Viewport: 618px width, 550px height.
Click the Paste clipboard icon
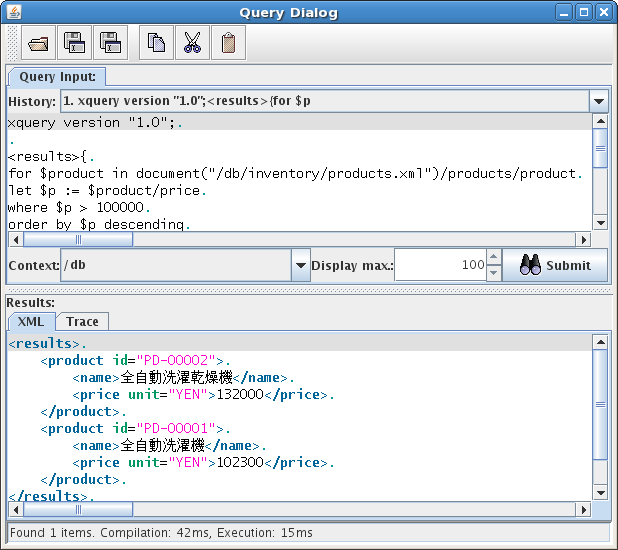[228, 43]
